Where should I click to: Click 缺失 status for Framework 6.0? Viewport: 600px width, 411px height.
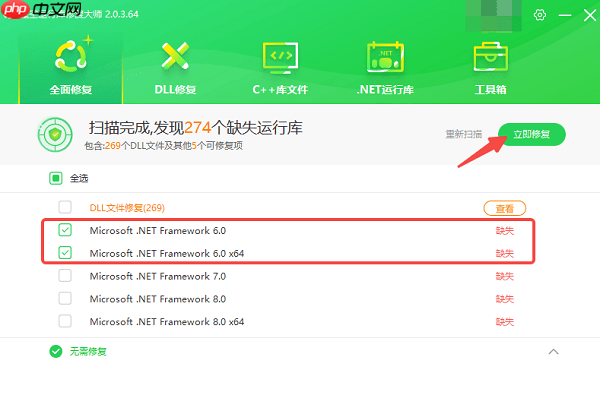(505, 231)
